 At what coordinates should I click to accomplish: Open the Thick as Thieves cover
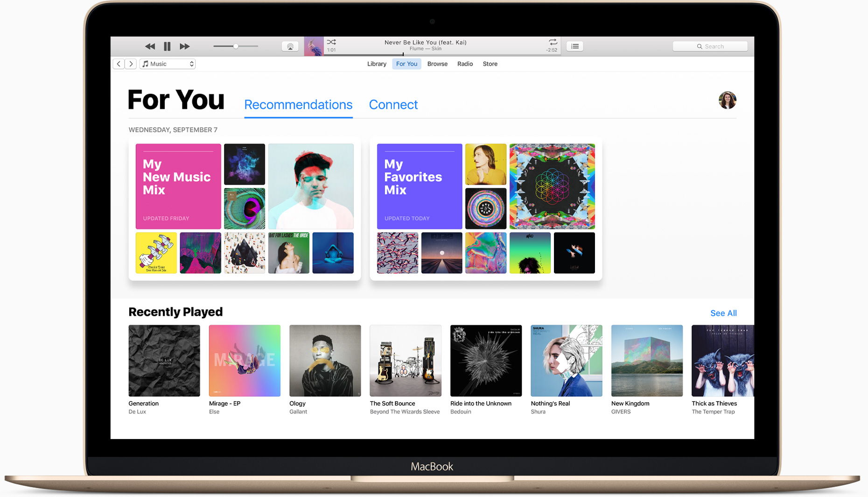[722, 361]
